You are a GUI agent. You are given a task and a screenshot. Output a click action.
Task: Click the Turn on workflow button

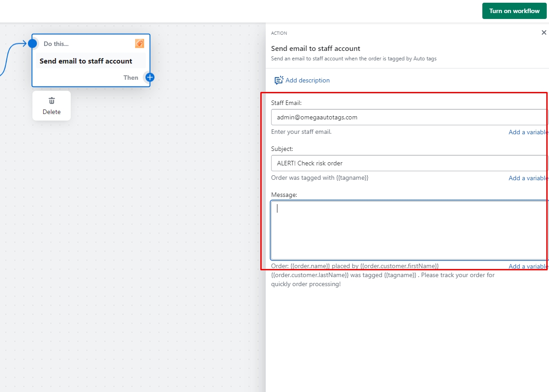(514, 11)
